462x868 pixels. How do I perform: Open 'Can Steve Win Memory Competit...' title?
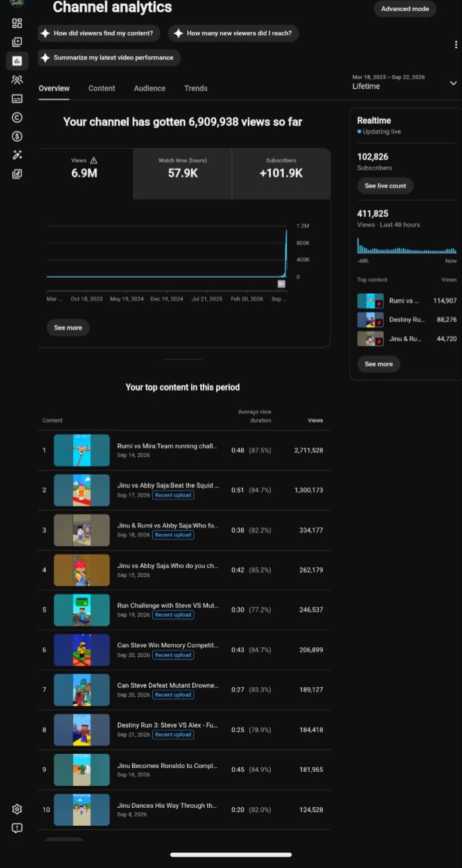pos(167,645)
